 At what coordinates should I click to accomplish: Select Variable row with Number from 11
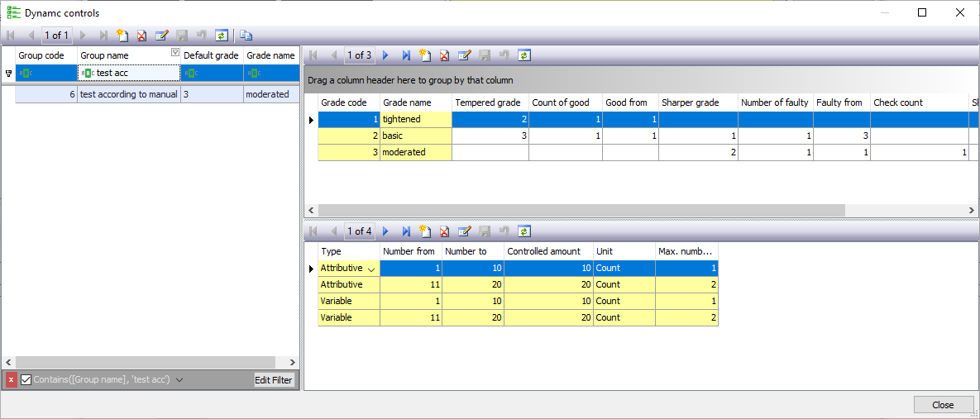(518, 318)
